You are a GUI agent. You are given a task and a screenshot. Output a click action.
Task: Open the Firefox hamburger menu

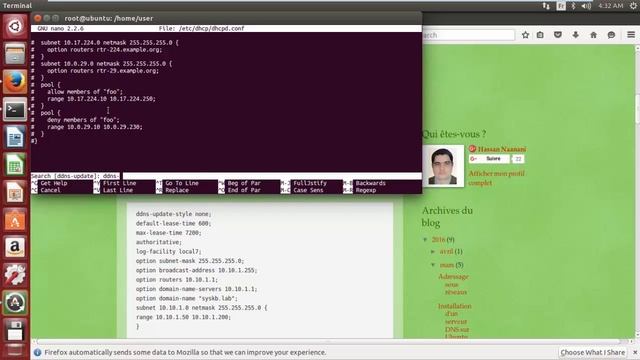pos(631,35)
